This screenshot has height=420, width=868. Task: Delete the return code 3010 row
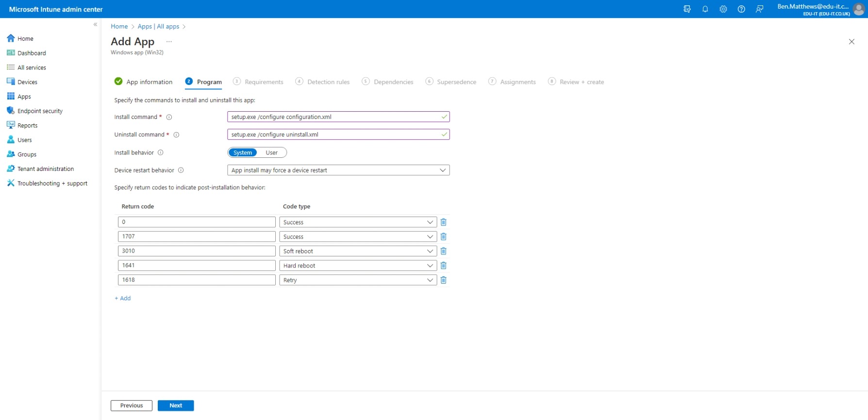click(443, 251)
